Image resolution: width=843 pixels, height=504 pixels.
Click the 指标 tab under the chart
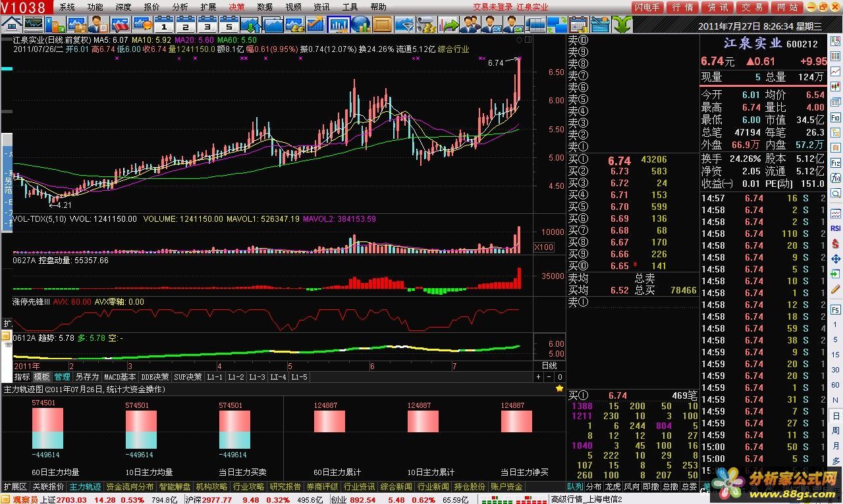tap(22, 377)
